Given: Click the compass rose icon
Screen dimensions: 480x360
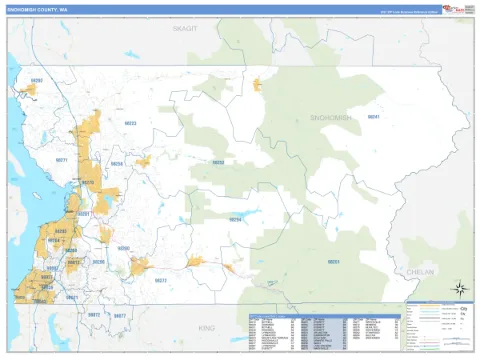Looking at the screenshot, I should pyautogui.click(x=460, y=289).
